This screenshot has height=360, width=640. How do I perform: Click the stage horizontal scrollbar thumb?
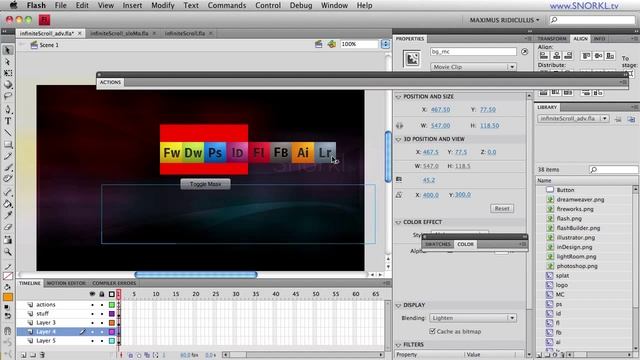click(x=196, y=275)
